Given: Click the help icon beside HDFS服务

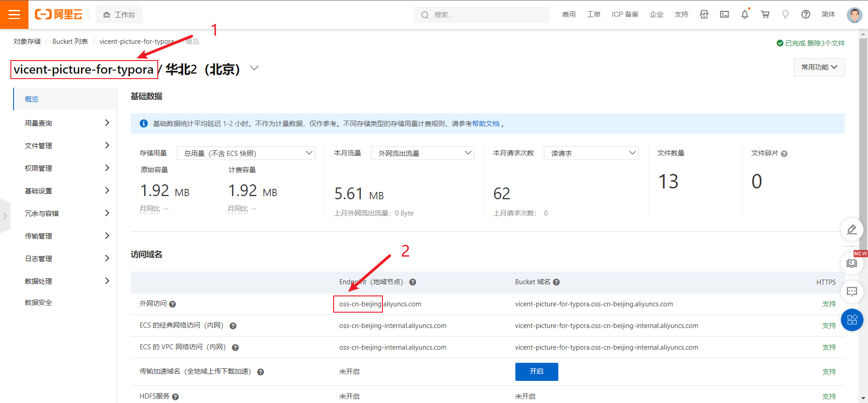Looking at the screenshot, I should 175,397.
